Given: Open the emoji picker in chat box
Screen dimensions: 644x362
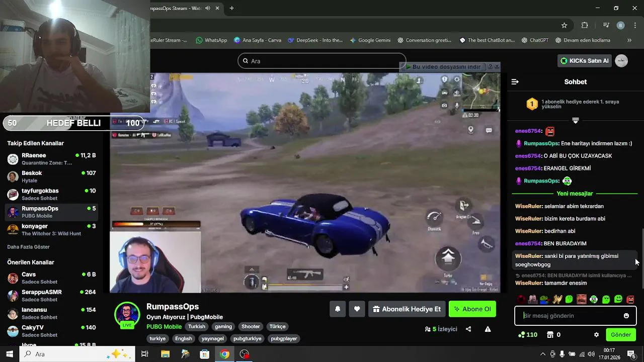Looking at the screenshot, I should [x=626, y=316].
